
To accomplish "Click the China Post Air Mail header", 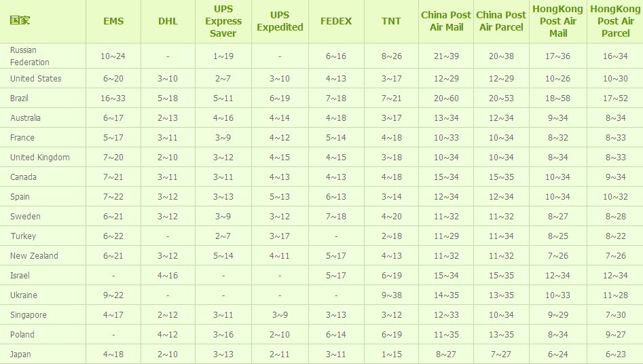I will pyautogui.click(x=446, y=21).
